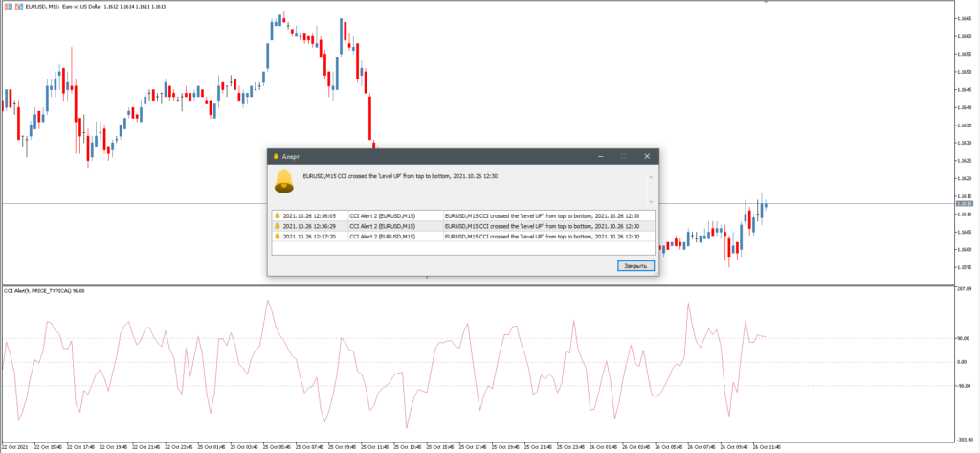
Task: Click the Закрыть button
Action: [636, 266]
